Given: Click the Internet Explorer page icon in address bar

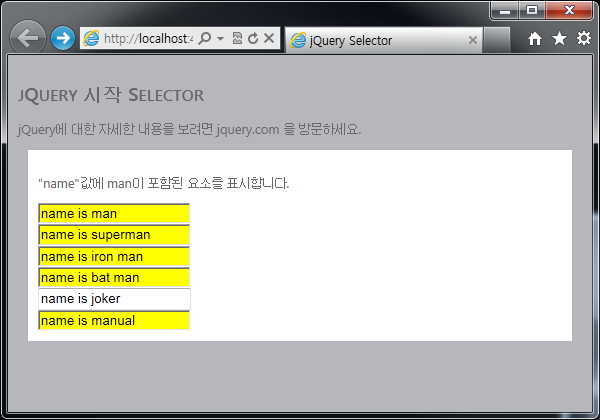Looking at the screenshot, I should coord(91,38).
